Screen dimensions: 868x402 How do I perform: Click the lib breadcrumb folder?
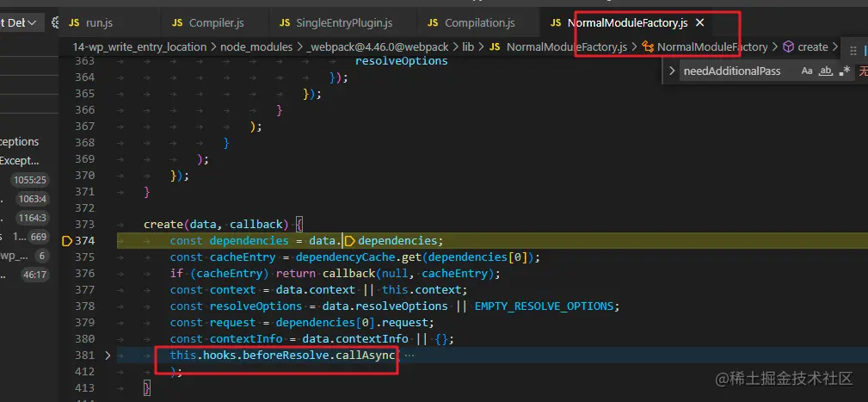[468, 47]
